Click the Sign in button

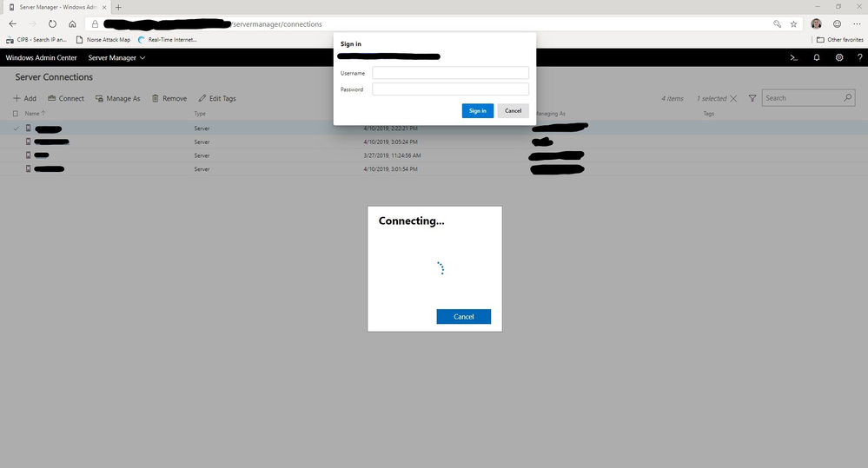(x=478, y=110)
